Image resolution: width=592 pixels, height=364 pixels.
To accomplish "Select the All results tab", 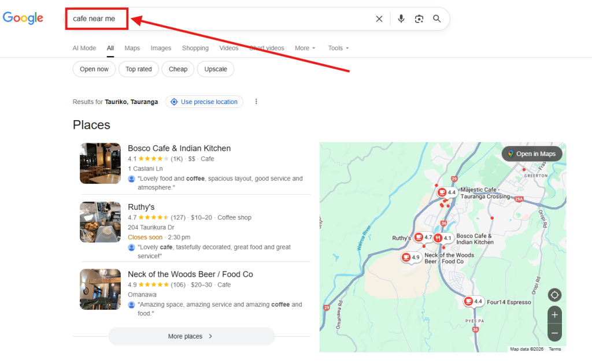I will coord(110,48).
